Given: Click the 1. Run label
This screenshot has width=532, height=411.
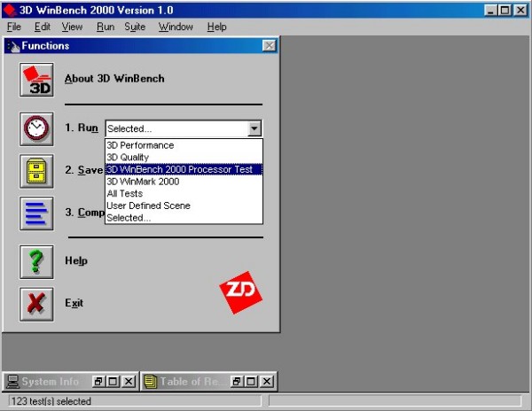Looking at the screenshot, I should point(82,128).
